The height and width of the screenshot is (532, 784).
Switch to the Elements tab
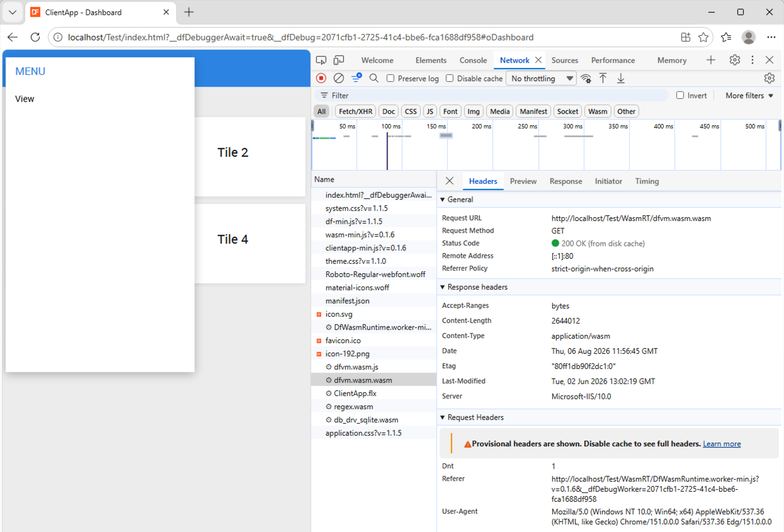[x=431, y=60]
